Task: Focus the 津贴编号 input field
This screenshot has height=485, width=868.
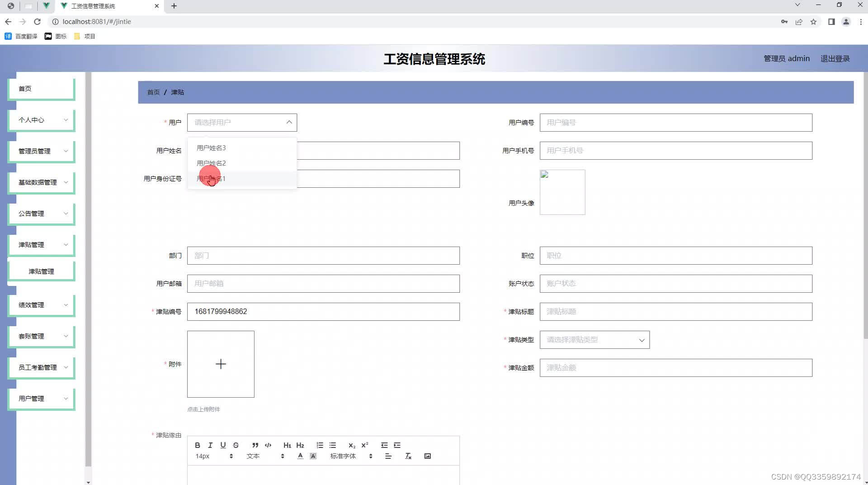Action: point(323,312)
